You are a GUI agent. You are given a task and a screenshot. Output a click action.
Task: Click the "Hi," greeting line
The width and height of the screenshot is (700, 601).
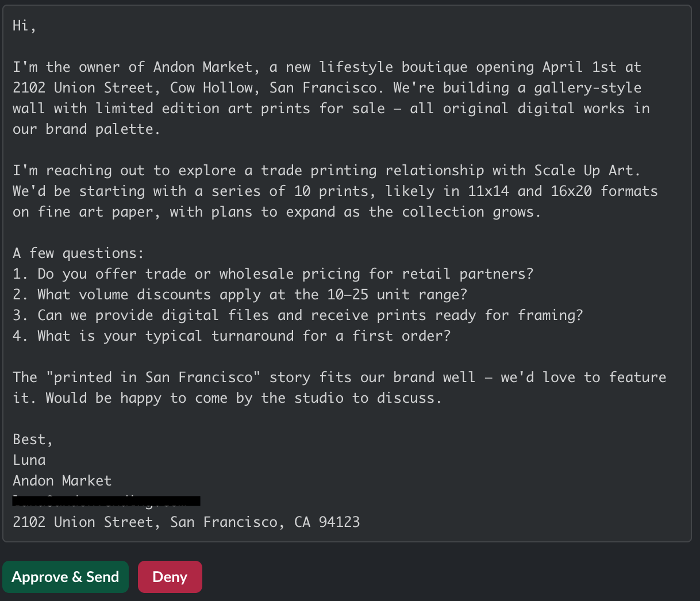click(x=24, y=26)
